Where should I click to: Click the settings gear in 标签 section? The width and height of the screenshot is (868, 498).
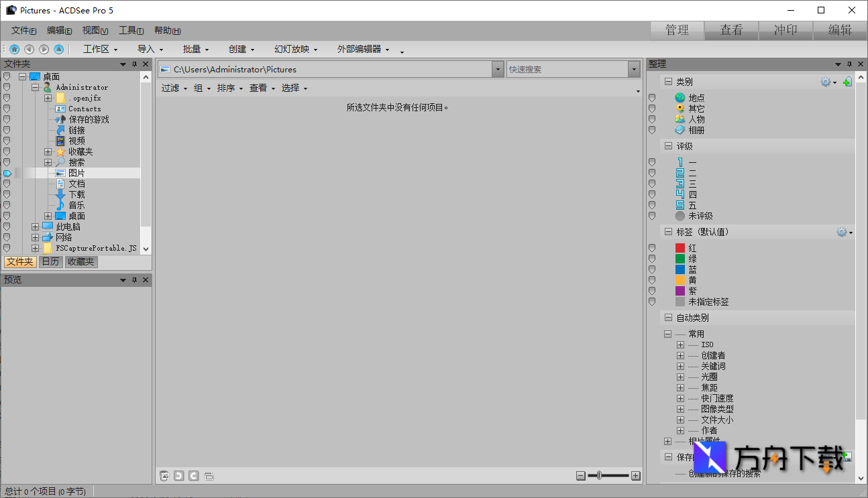[x=841, y=231]
